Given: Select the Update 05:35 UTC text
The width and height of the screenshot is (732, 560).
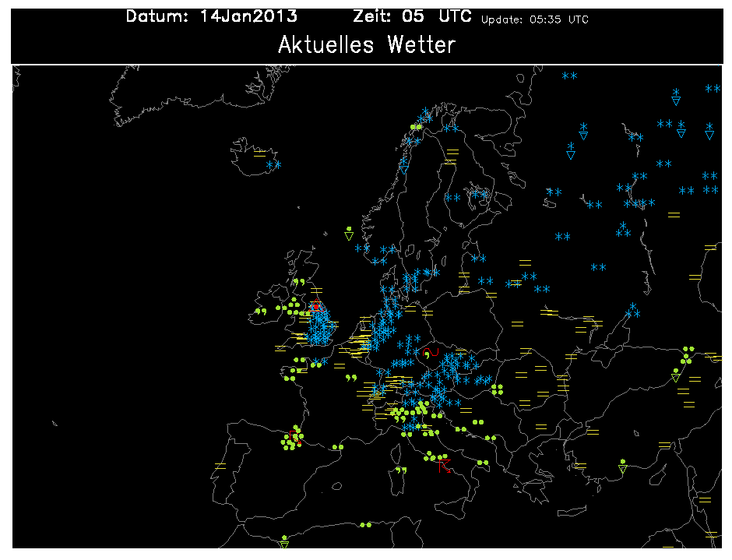Looking at the screenshot, I should [534, 19].
